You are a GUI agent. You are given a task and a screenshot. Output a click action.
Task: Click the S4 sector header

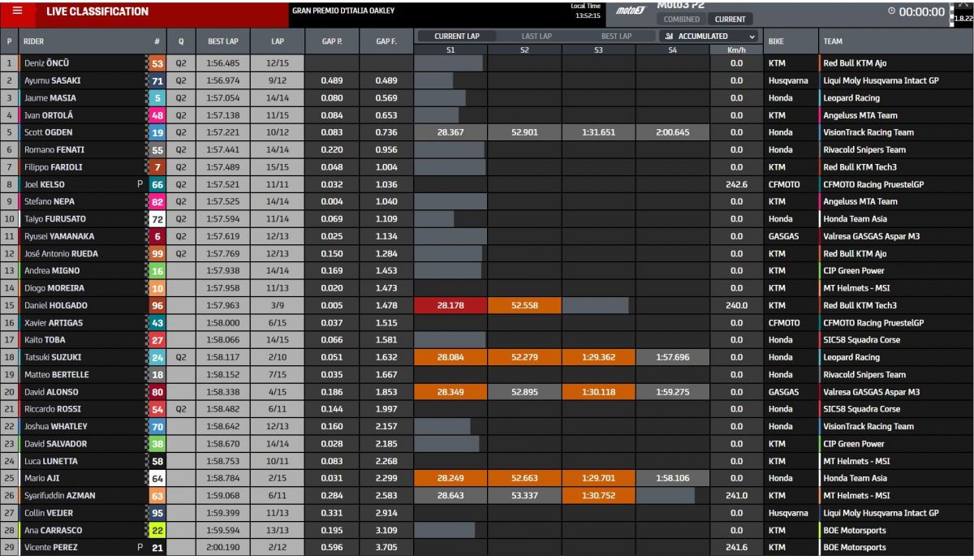[672, 50]
